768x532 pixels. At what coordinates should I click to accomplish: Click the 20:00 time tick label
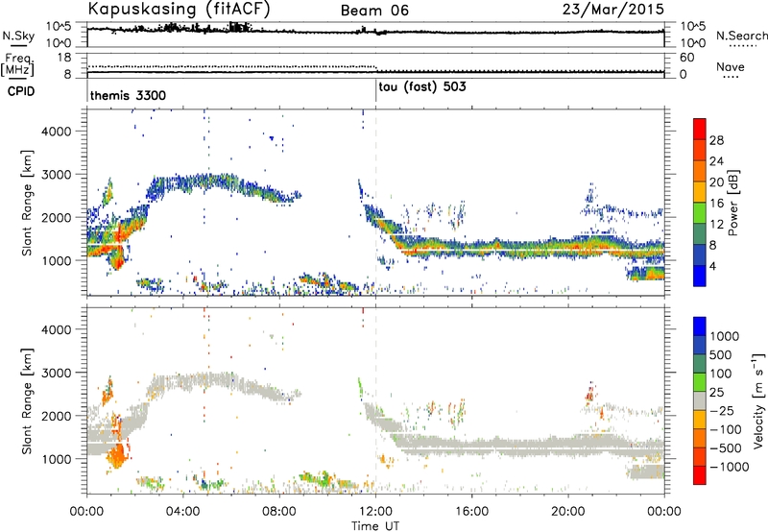click(568, 512)
